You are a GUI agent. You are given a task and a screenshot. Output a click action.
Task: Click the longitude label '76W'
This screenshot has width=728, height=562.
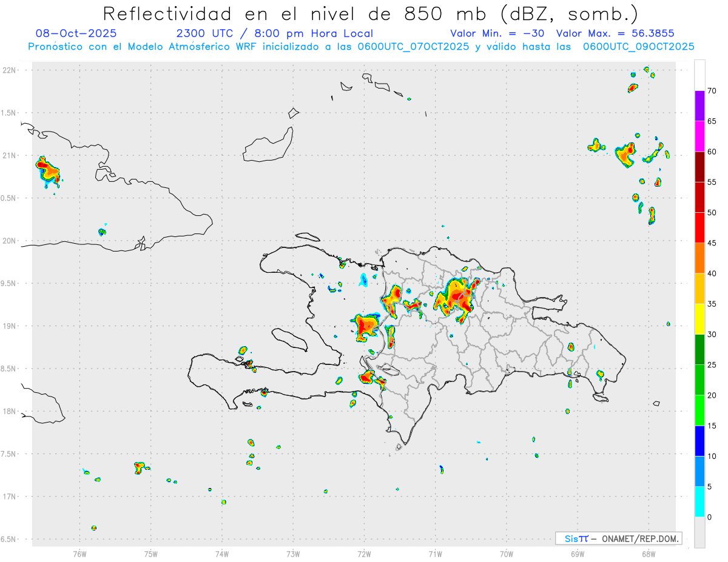[x=79, y=554]
